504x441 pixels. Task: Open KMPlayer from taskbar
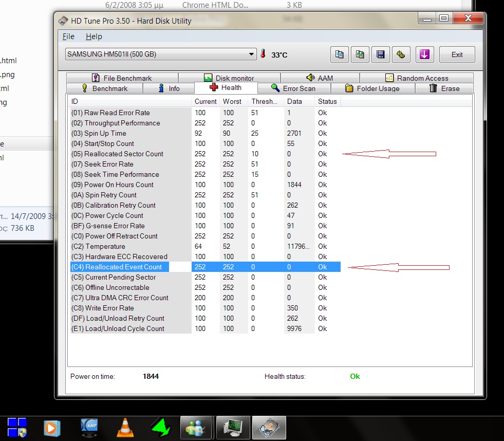pos(89,428)
